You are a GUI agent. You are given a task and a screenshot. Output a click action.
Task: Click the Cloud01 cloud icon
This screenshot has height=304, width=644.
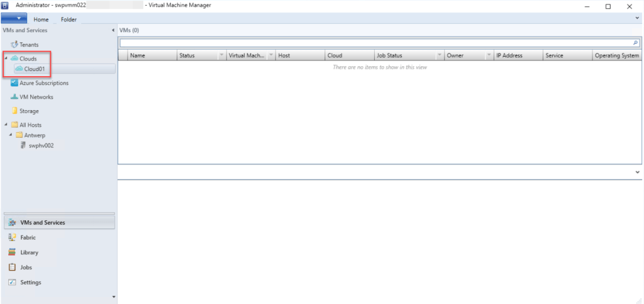19,69
